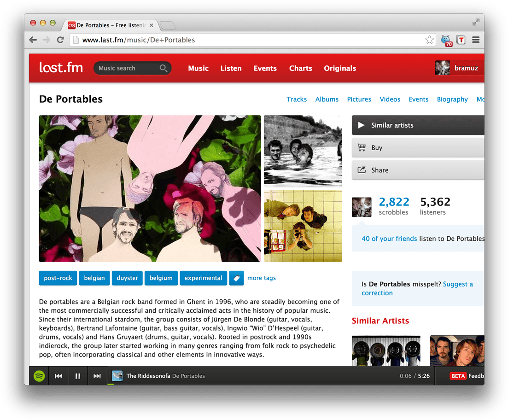The width and height of the screenshot is (508, 420).
Task: Click the more tags link
Action: pyautogui.click(x=262, y=278)
